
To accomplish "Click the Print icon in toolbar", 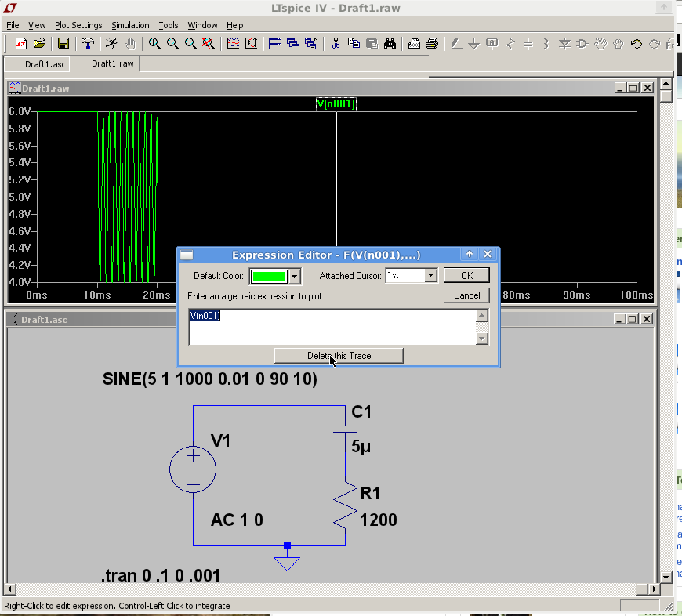I will (x=430, y=43).
